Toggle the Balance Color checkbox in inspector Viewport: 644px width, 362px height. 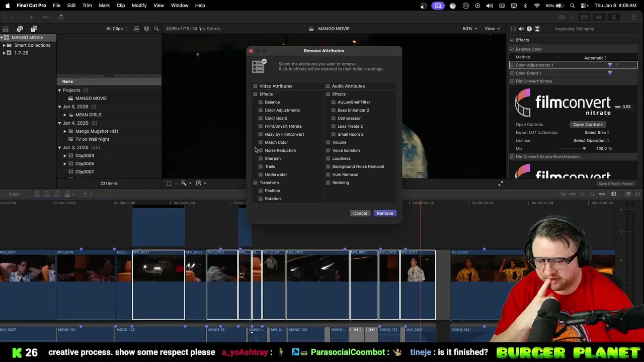pos(512,49)
